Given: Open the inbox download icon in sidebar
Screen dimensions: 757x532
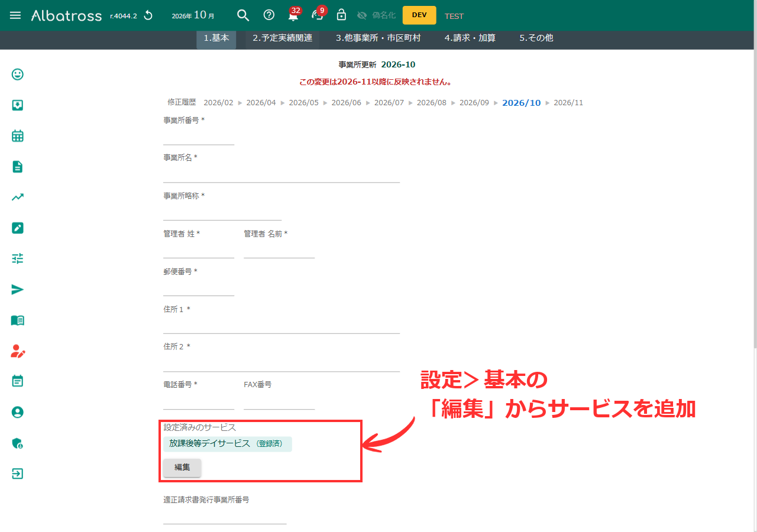Looking at the screenshot, I should click(18, 105).
